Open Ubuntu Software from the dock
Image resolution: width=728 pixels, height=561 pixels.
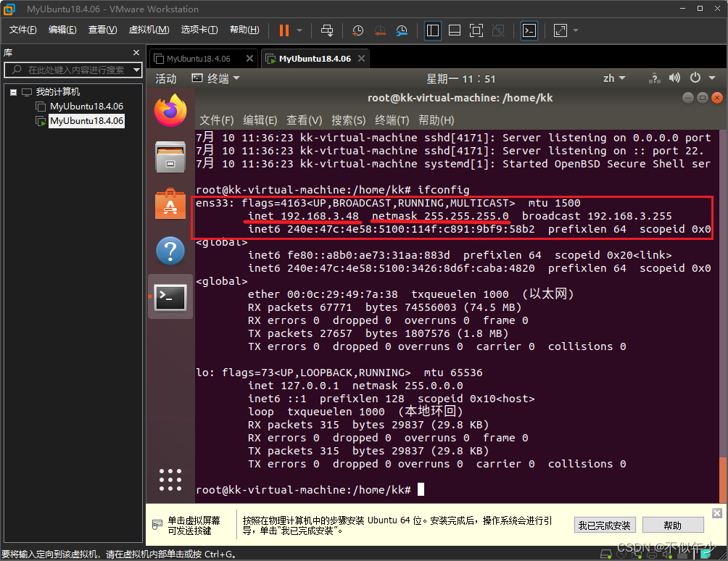tap(170, 204)
